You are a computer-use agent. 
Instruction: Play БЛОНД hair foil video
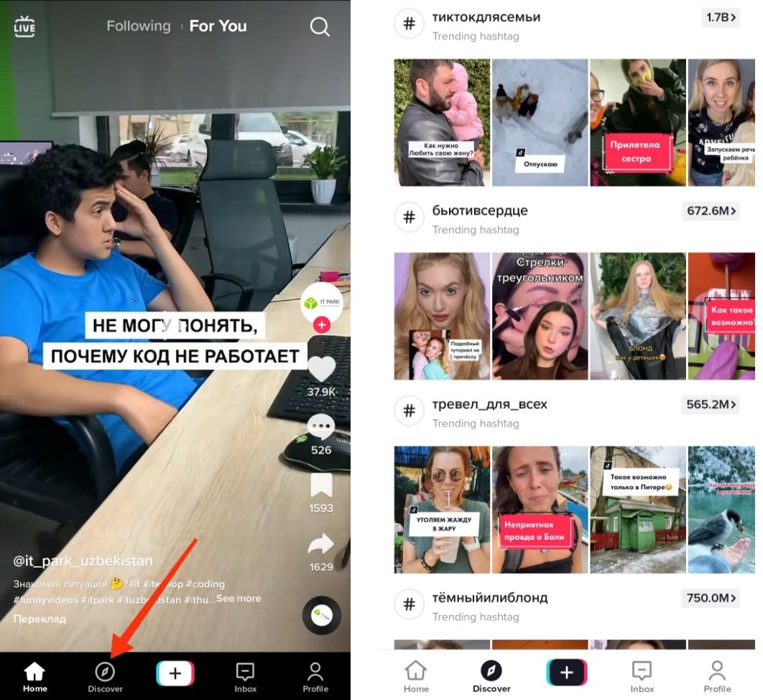tap(638, 316)
